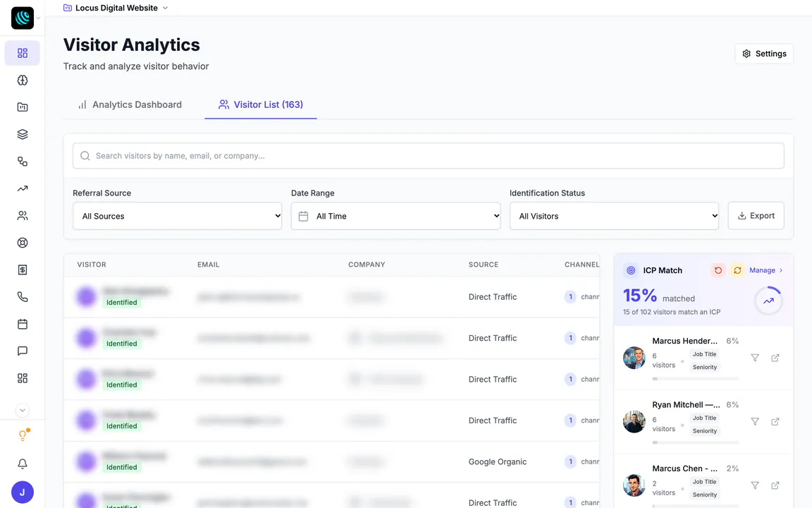
Task: Open the lifebuoy support icon in sidebar
Action: (x=23, y=243)
